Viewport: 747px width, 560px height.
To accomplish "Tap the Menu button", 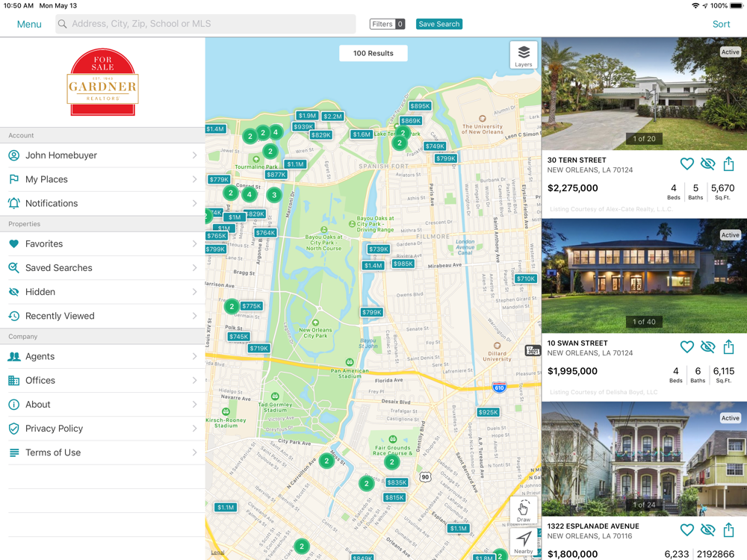I will (x=29, y=25).
